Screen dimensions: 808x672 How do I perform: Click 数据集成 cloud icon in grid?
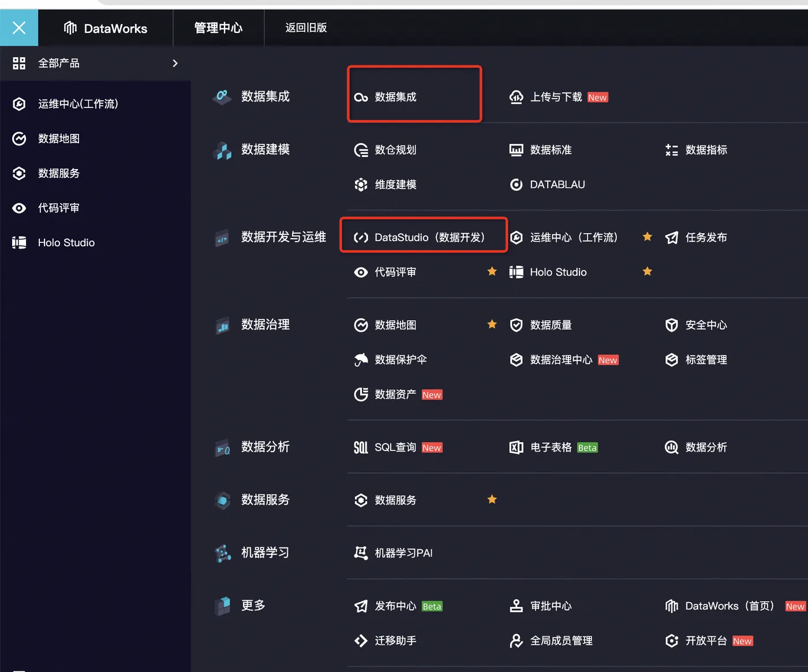pos(361,97)
